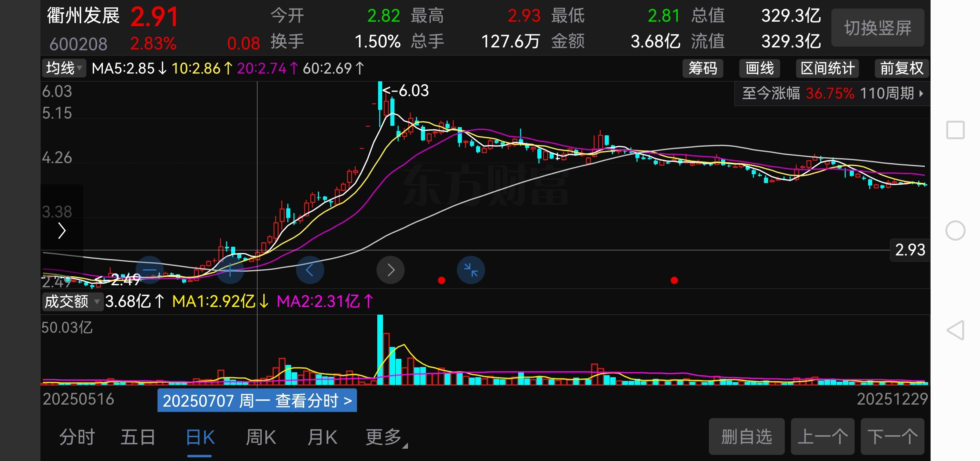The image size is (980, 461).
Task: Move chart left with the blue back arrow
Action: [310, 270]
